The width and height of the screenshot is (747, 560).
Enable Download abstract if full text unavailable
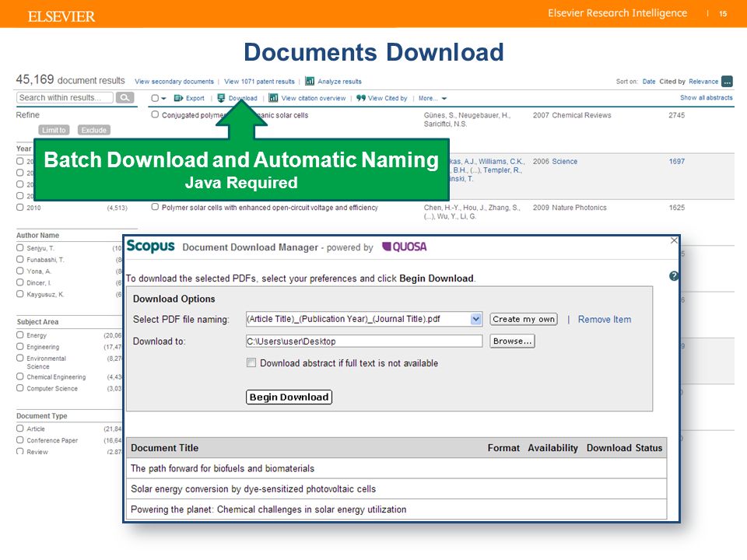pyautogui.click(x=251, y=363)
